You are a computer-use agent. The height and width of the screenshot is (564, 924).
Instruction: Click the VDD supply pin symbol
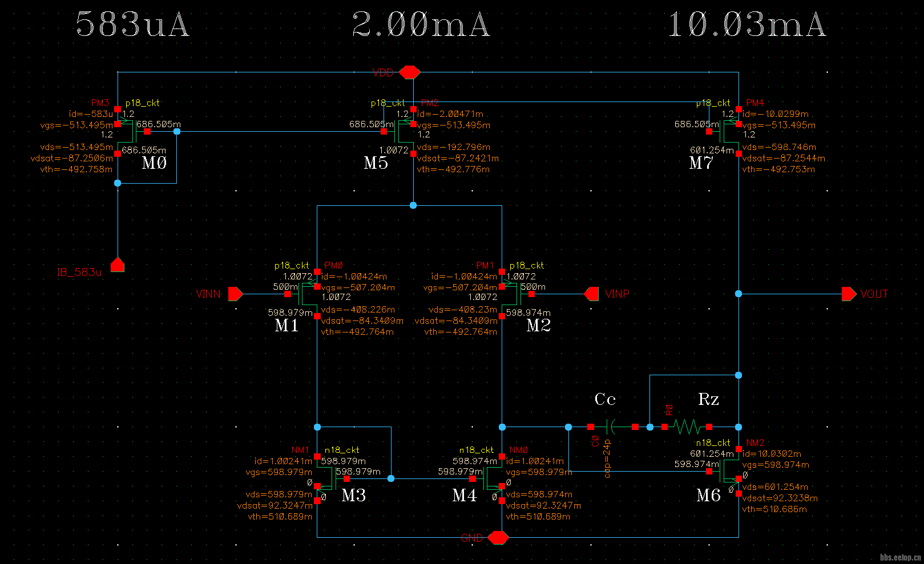[410, 72]
